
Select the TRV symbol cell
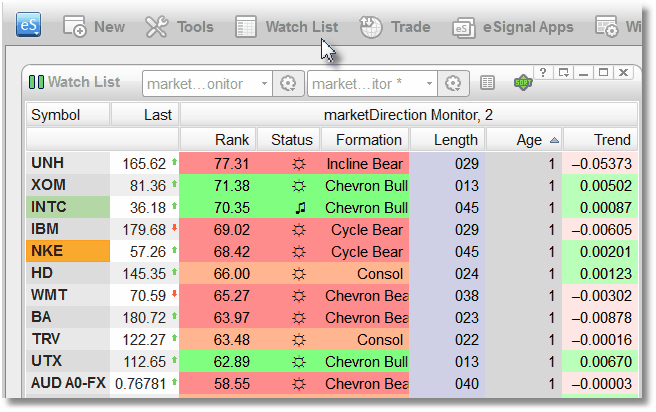click(x=68, y=339)
